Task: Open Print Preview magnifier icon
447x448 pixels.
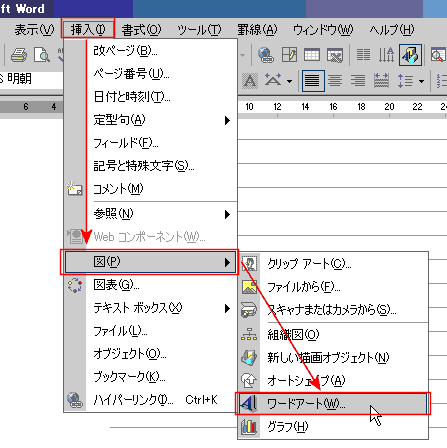Action: coord(42,55)
